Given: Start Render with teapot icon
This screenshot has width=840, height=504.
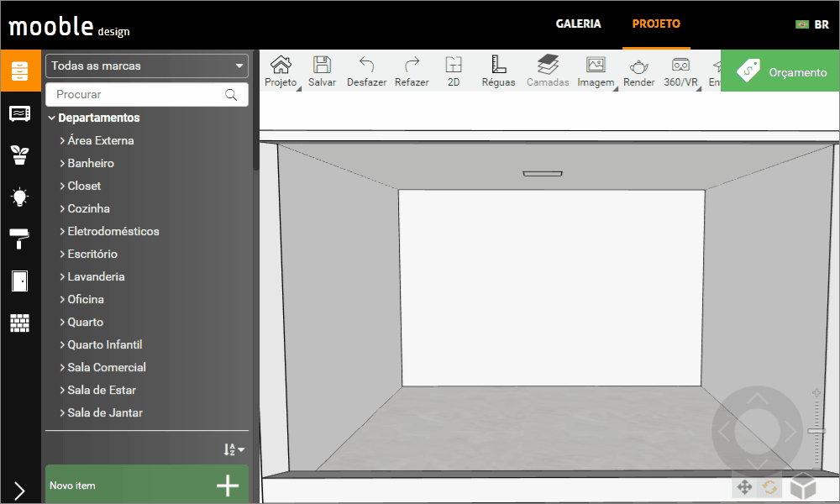Looking at the screenshot, I should (638, 71).
